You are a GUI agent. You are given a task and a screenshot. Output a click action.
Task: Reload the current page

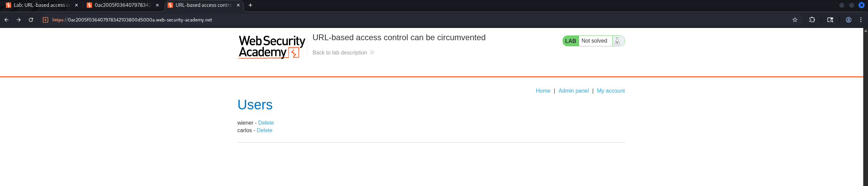point(31,20)
